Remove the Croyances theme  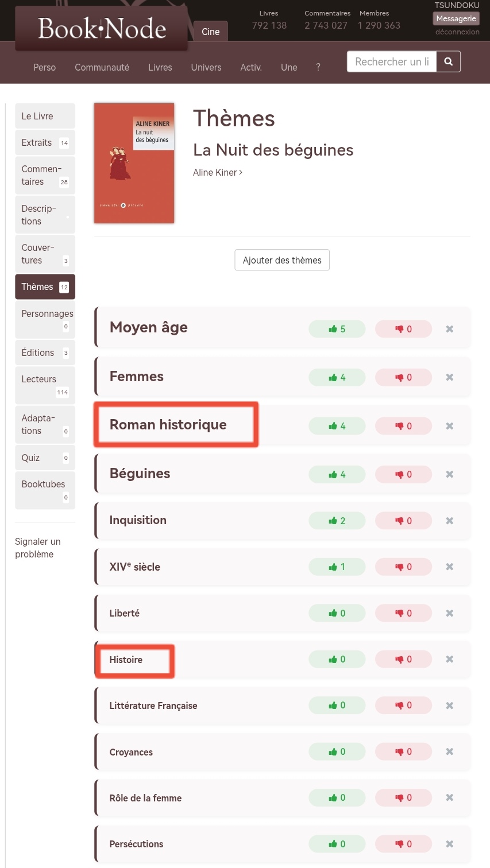[x=450, y=751]
